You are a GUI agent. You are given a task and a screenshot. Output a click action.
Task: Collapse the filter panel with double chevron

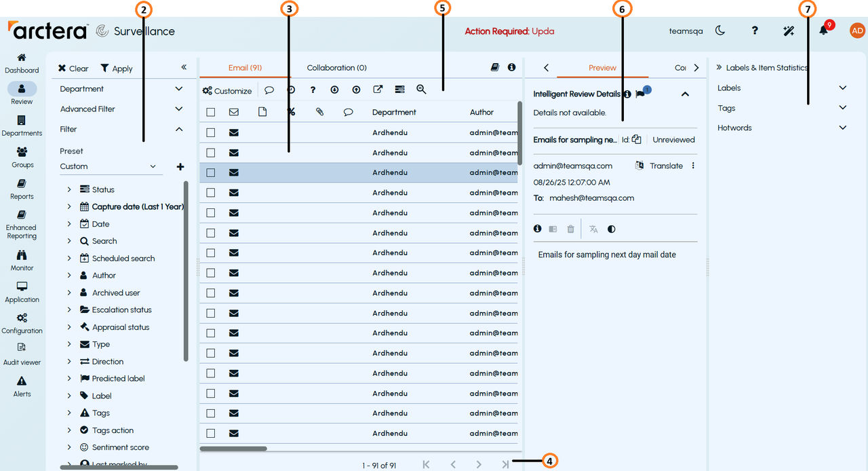[x=184, y=67]
